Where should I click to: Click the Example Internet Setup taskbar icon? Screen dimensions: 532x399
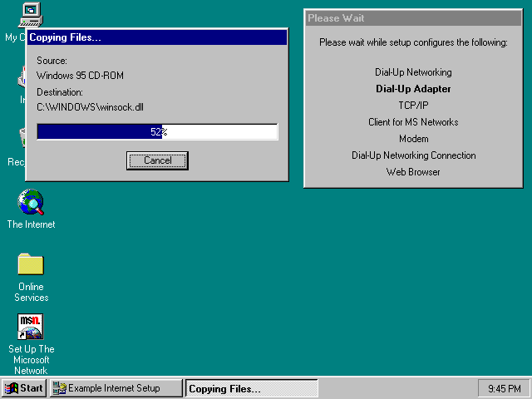click(59, 388)
